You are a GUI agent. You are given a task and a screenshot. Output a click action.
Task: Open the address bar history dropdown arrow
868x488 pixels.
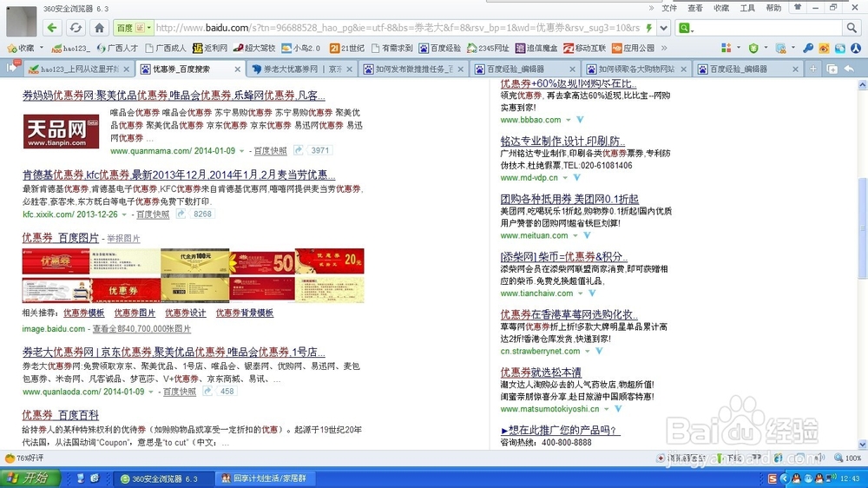coord(664,28)
